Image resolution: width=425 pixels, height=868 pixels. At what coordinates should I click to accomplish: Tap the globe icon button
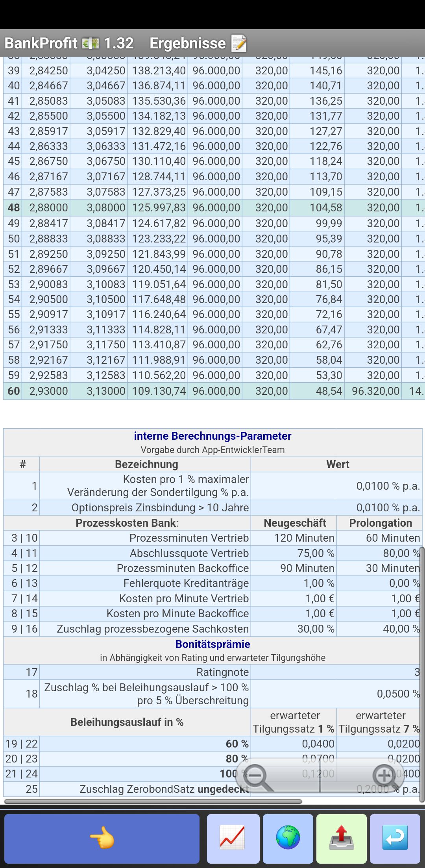[288, 838]
